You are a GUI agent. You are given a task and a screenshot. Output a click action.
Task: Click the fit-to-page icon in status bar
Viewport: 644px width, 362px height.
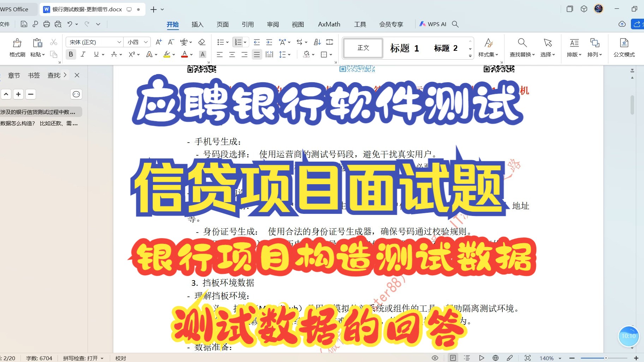527,358
